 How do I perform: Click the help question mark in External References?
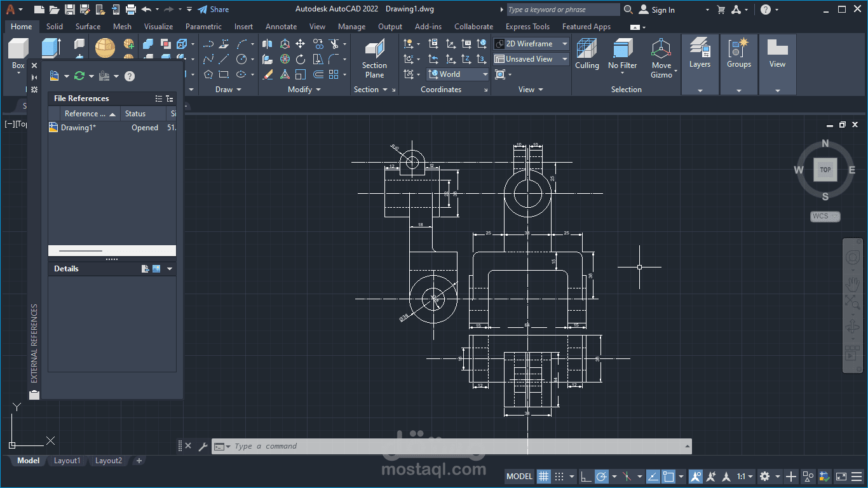point(130,76)
